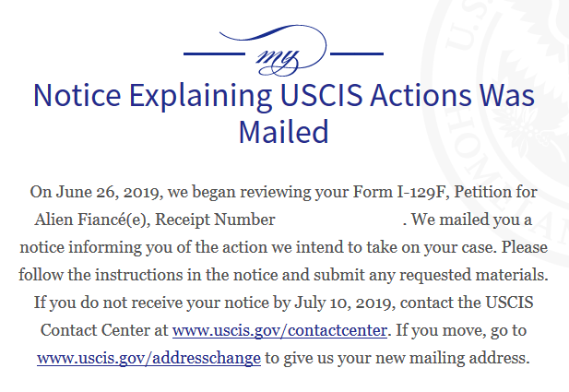Open the www.uscis.gov/addresschange link
This screenshot has width=569, height=392.
point(148,358)
